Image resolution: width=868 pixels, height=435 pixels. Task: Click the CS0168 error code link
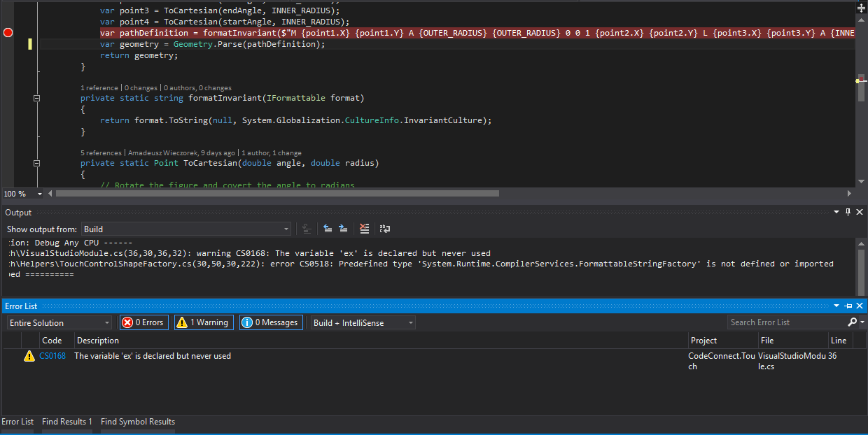coord(52,356)
